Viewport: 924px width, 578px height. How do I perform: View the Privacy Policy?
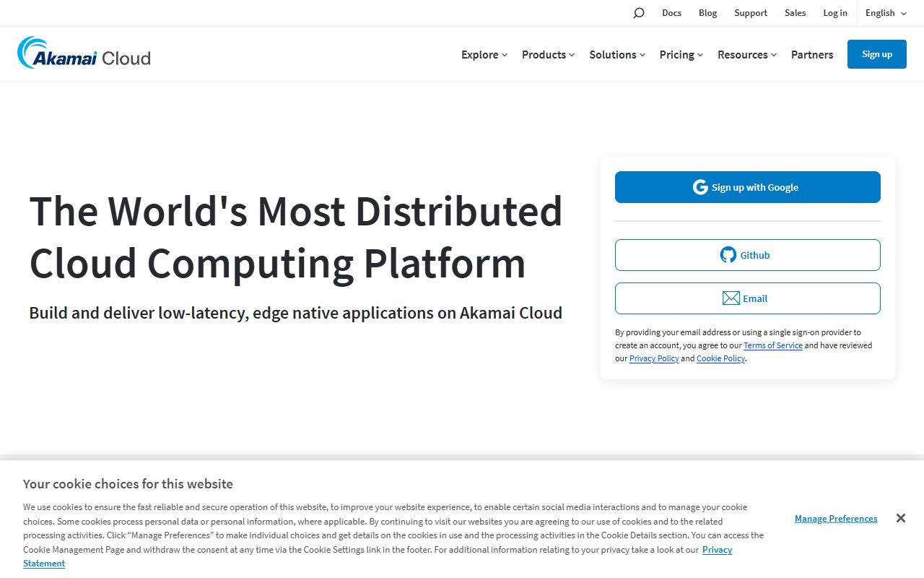click(x=653, y=358)
